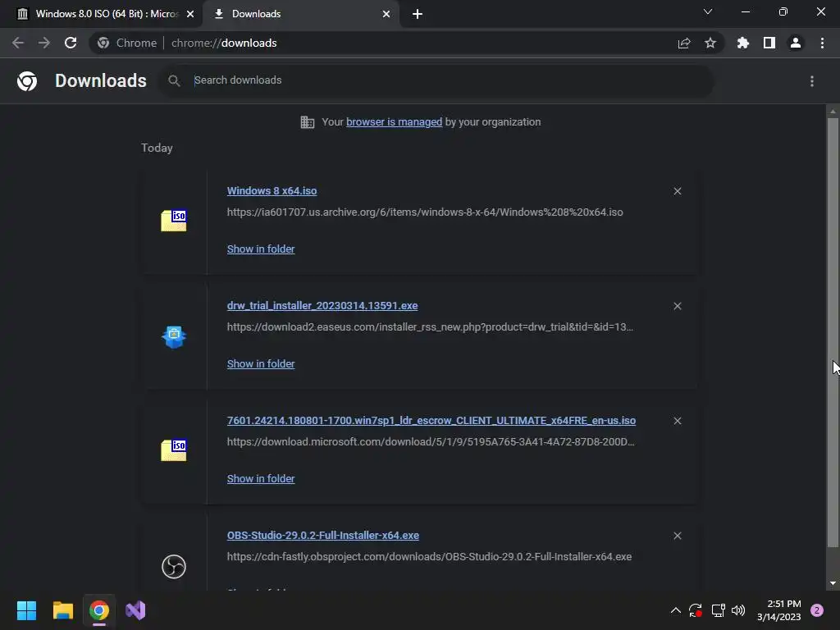Bookmark this page with the star icon
Image resolution: width=840 pixels, height=630 pixels.
(x=710, y=43)
